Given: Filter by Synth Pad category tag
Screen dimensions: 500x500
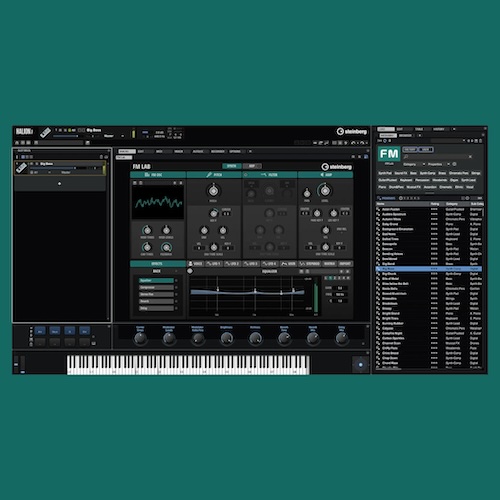Looking at the screenshot, I should click(x=385, y=173).
